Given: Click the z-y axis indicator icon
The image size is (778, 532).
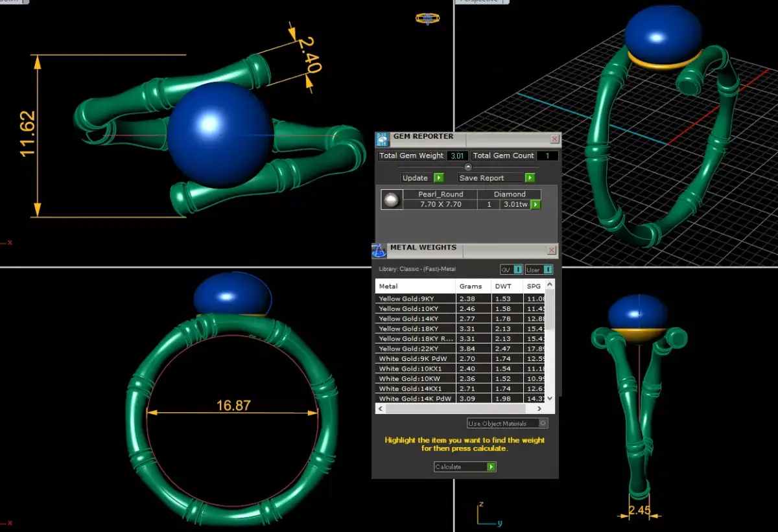Looking at the screenshot, I should click(x=489, y=513).
